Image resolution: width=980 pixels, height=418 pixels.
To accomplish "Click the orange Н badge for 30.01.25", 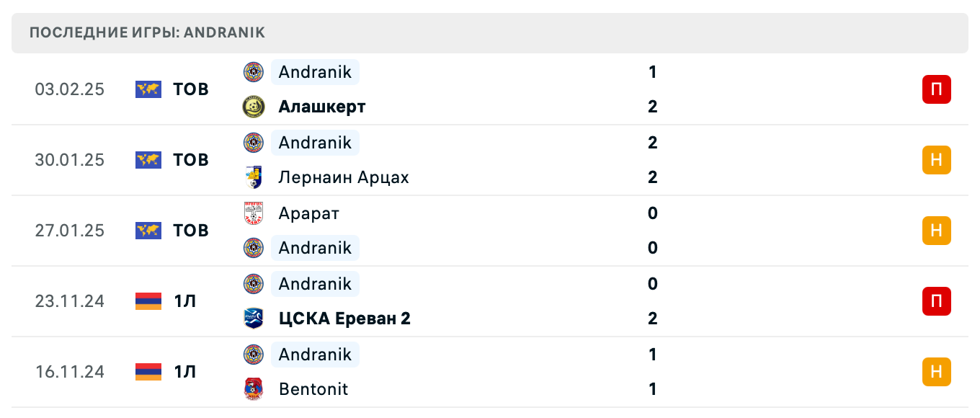I will (x=937, y=160).
